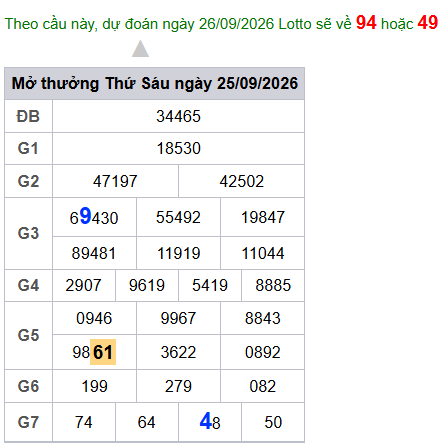Select G4 number 2907
The height and width of the screenshot is (447, 447).
83,285
